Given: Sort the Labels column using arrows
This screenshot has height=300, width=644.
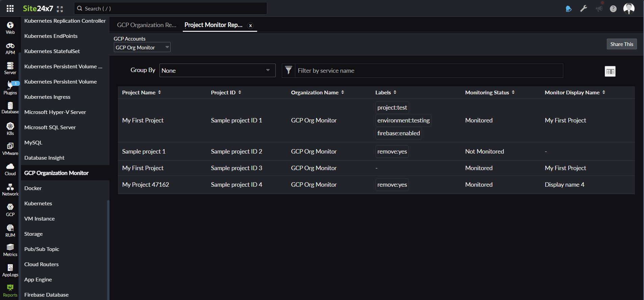Looking at the screenshot, I should [x=395, y=92].
